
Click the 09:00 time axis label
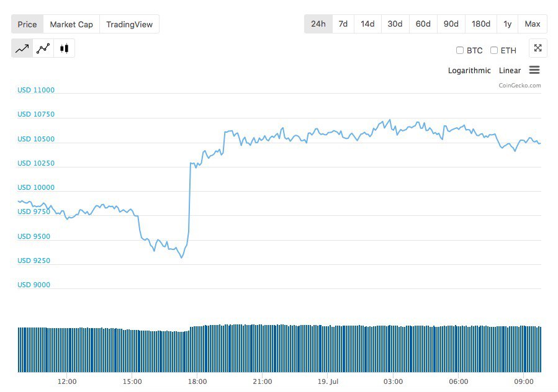(524, 381)
